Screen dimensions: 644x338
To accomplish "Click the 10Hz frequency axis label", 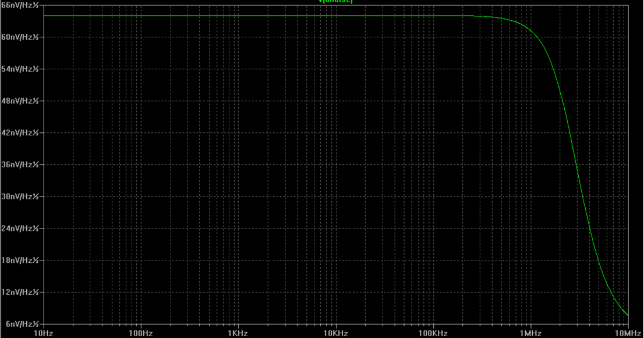I will tap(43, 333).
